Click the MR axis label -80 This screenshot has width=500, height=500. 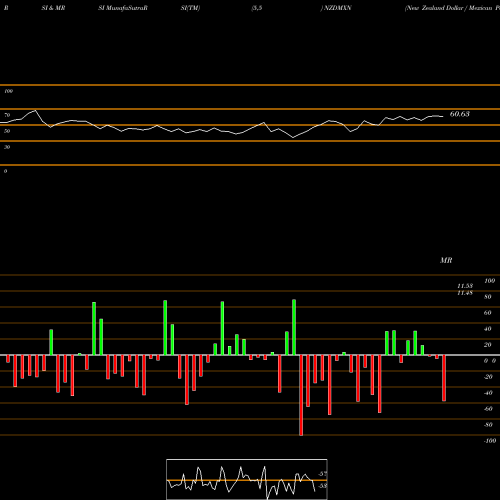point(488,425)
